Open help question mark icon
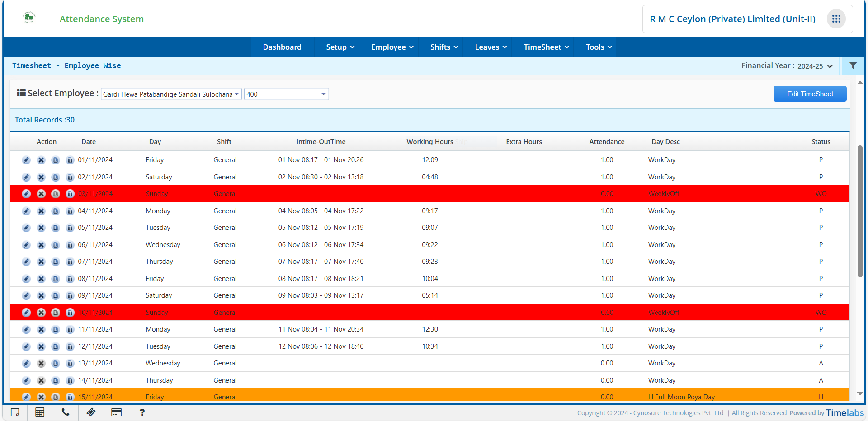The width and height of the screenshot is (868, 421). coord(142,412)
